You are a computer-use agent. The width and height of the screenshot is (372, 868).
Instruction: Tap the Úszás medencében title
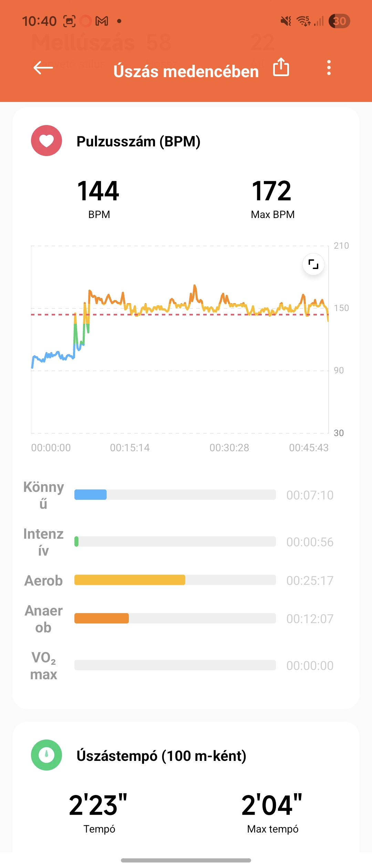coord(186,71)
